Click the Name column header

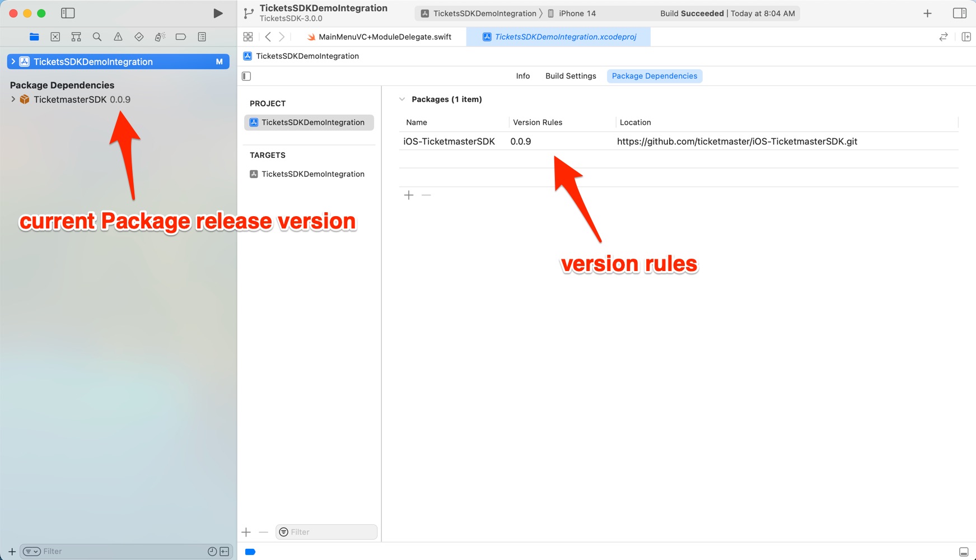coord(417,122)
